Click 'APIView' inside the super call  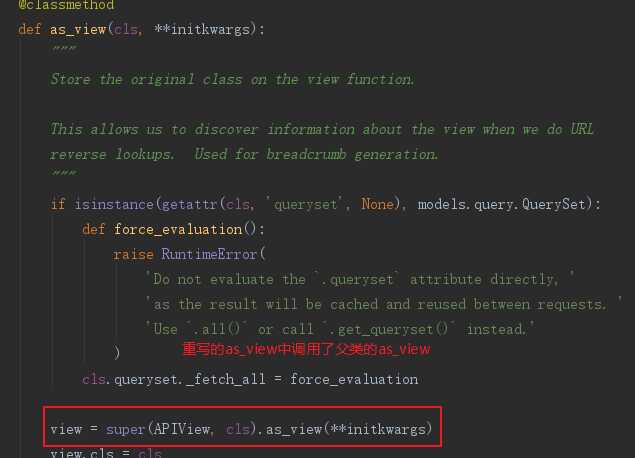182,429
